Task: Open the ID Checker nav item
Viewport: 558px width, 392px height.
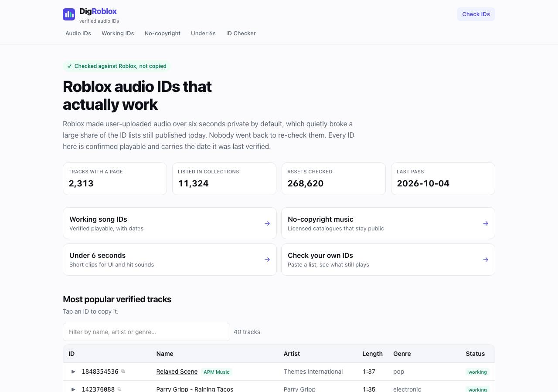Action: (x=241, y=34)
